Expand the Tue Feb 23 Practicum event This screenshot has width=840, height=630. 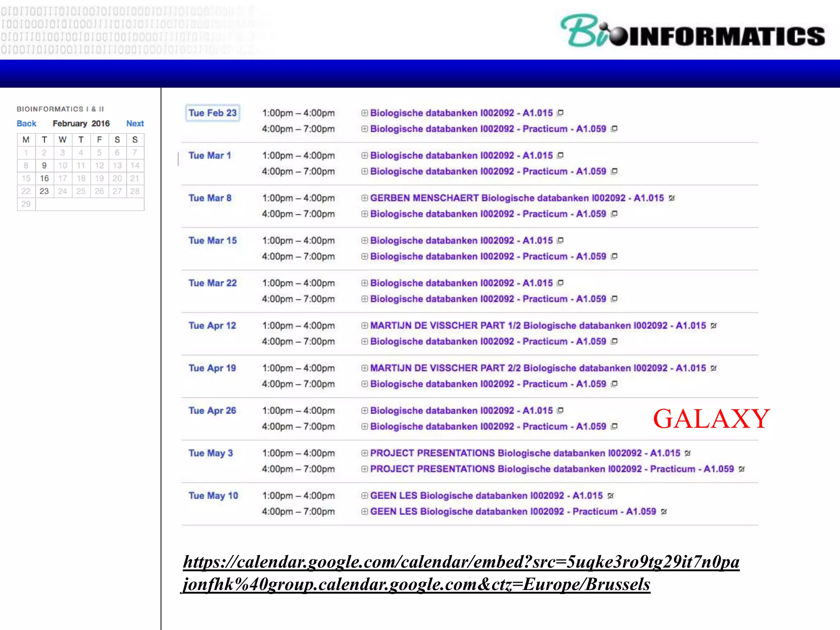[364, 129]
